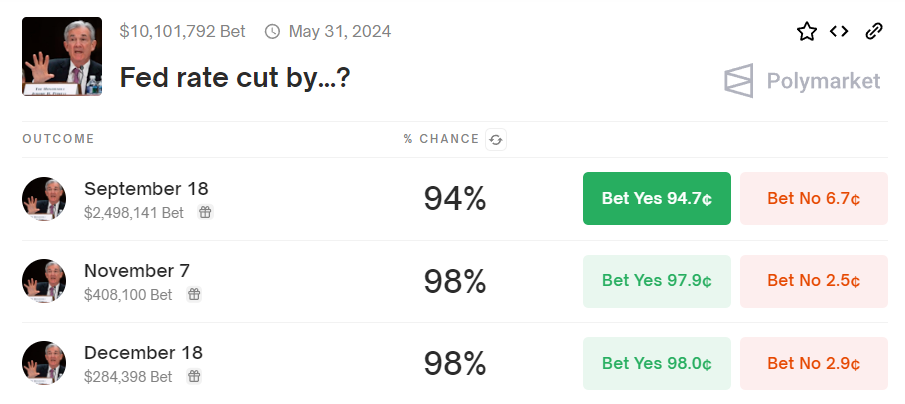Click gift icon in November 7 row

194,294
